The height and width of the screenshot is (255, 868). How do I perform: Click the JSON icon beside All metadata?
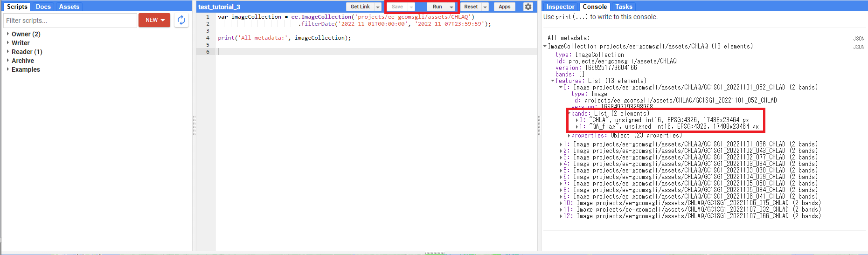click(x=858, y=39)
